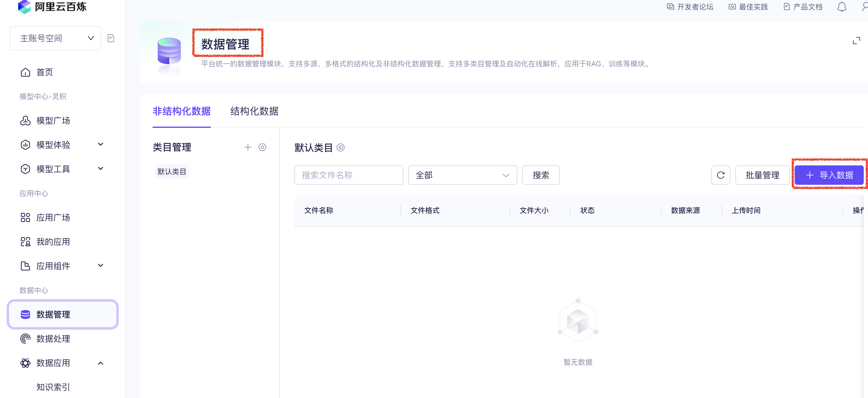Click the add category plus icon

[x=248, y=147]
